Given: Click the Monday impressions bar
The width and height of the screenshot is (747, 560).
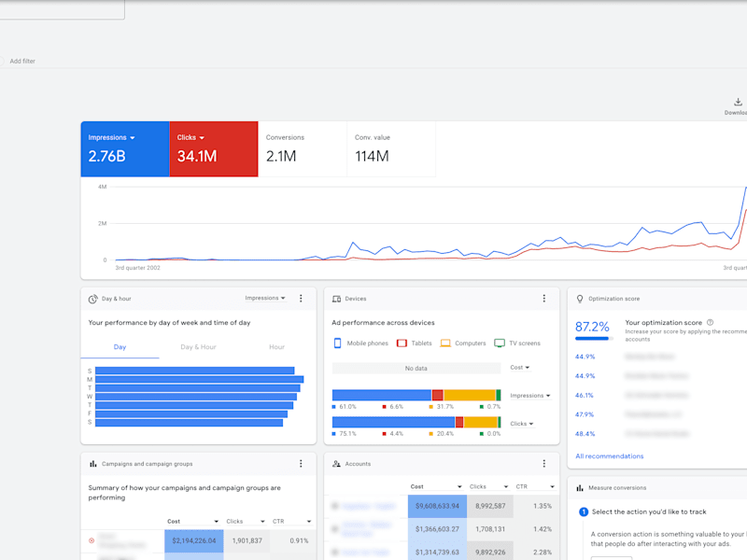Looking at the screenshot, I should pyautogui.click(x=199, y=380).
